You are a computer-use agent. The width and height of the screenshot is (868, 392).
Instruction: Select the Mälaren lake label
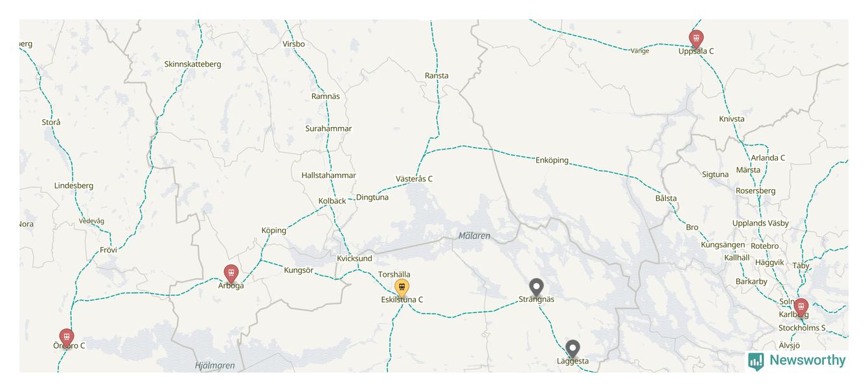[x=474, y=236]
